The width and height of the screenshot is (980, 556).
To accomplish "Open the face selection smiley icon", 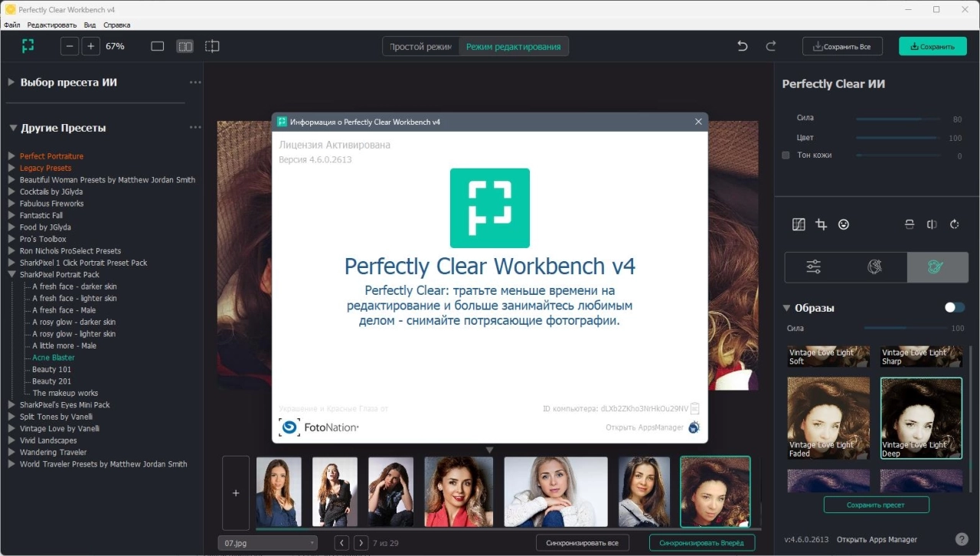I will (x=844, y=224).
